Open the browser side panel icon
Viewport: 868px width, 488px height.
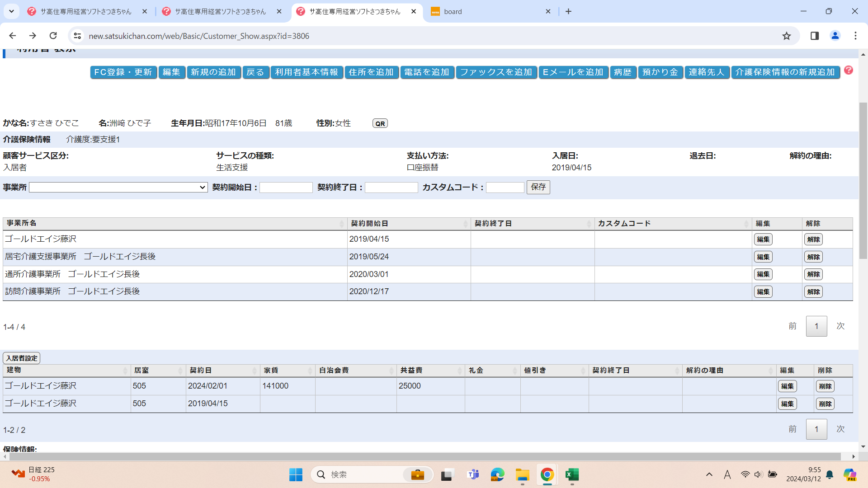coord(815,36)
